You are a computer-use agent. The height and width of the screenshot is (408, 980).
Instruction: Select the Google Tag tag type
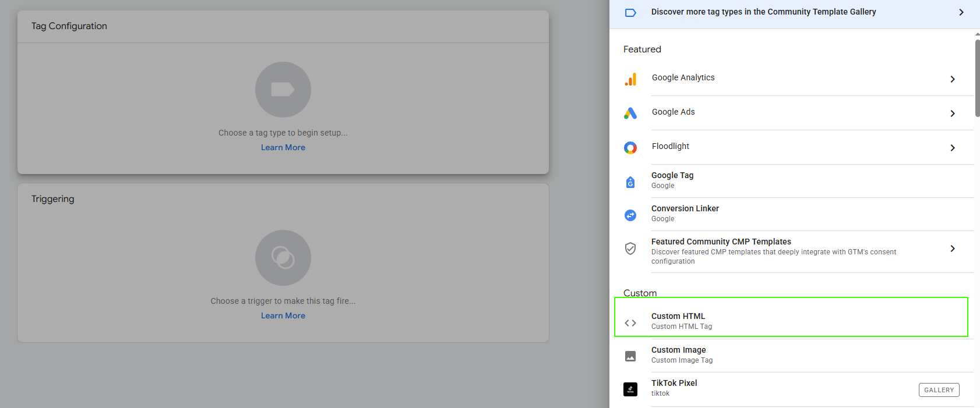[x=791, y=181]
